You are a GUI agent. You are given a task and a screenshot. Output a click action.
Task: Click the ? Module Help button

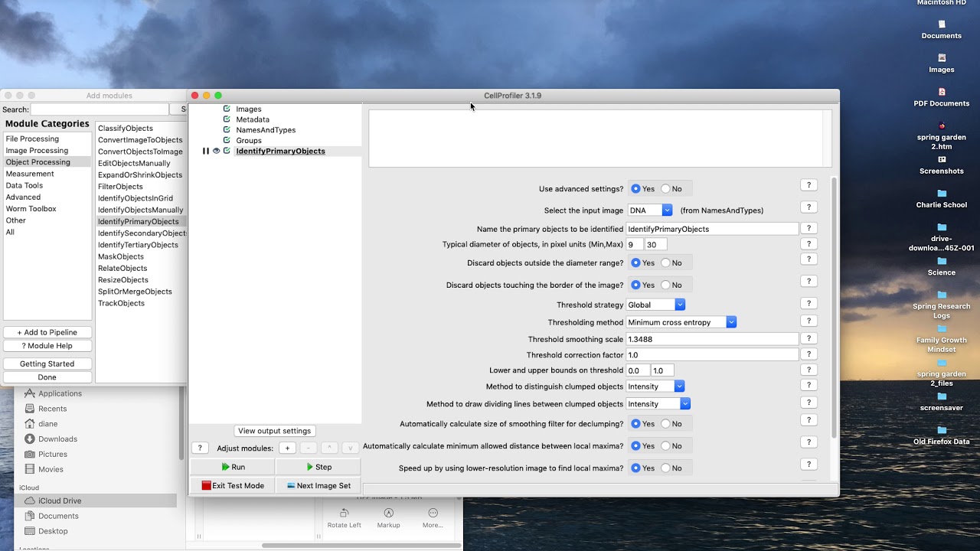tap(47, 346)
